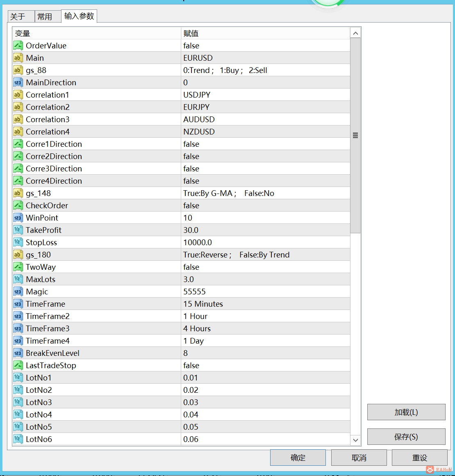Toggle the Corre3Direction false value

tap(265, 169)
